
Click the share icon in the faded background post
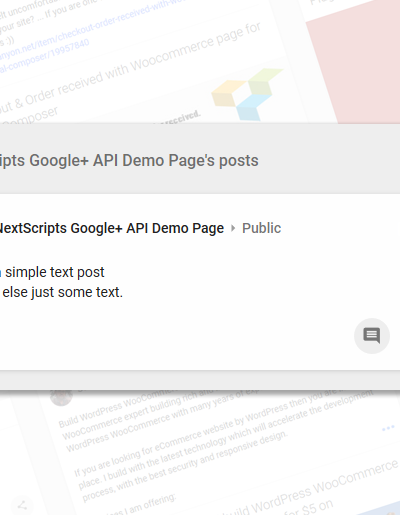(x=22, y=505)
